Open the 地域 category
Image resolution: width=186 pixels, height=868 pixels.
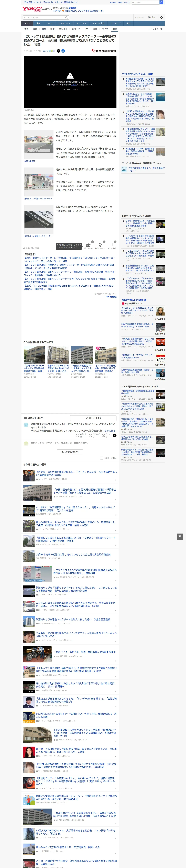click(x=114, y=29)
